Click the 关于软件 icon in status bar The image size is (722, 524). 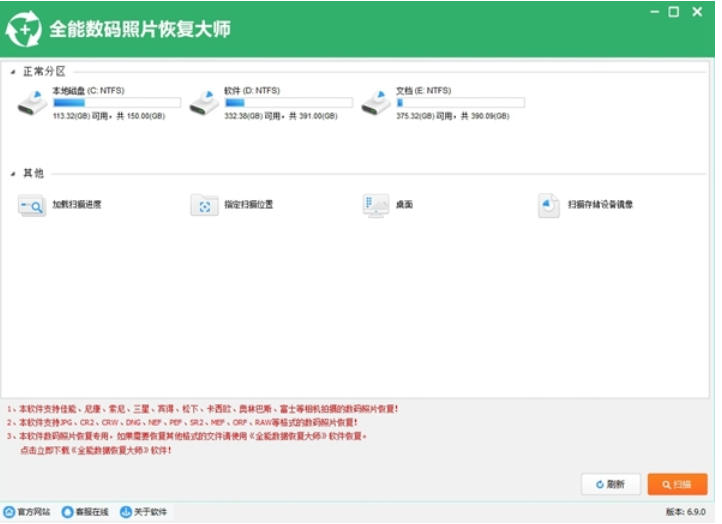tap(126, 512)
